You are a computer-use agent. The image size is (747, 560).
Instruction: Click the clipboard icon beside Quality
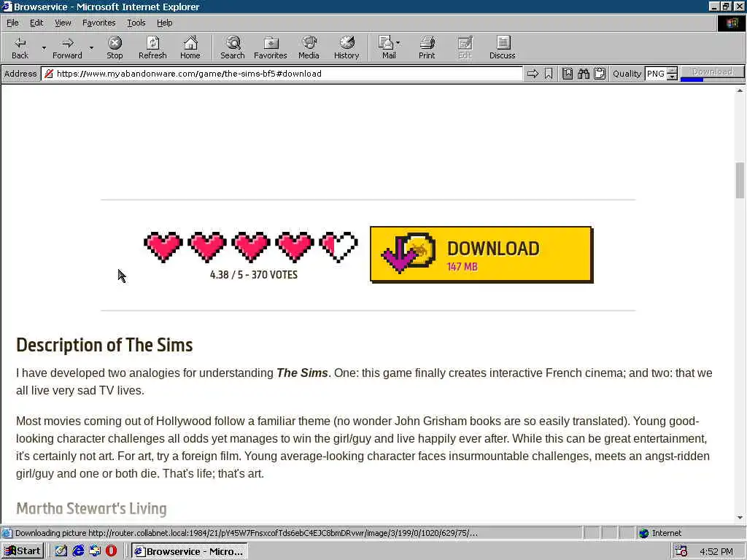pyautogui.click(x=600, y=74)
